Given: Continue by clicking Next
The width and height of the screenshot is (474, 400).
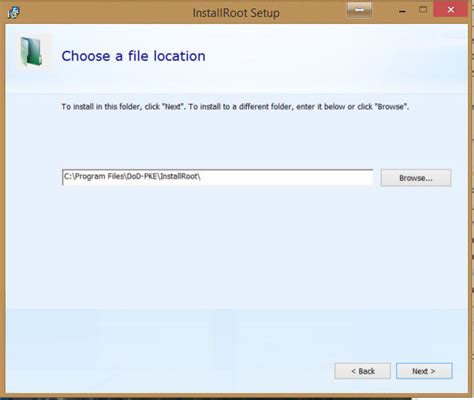Looking at the screenshot, I should click(424, 371).
